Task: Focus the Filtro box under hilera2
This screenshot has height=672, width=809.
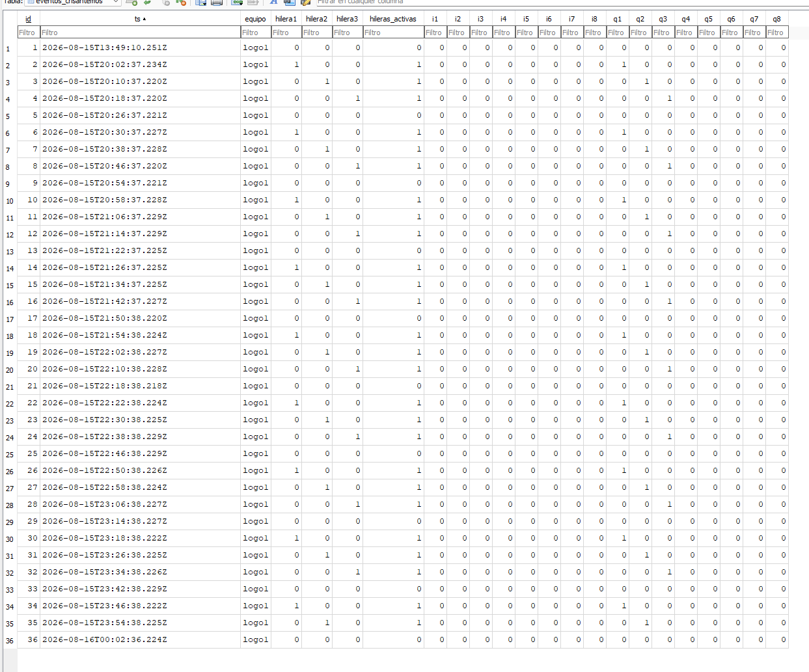Action: pos(317,32)
